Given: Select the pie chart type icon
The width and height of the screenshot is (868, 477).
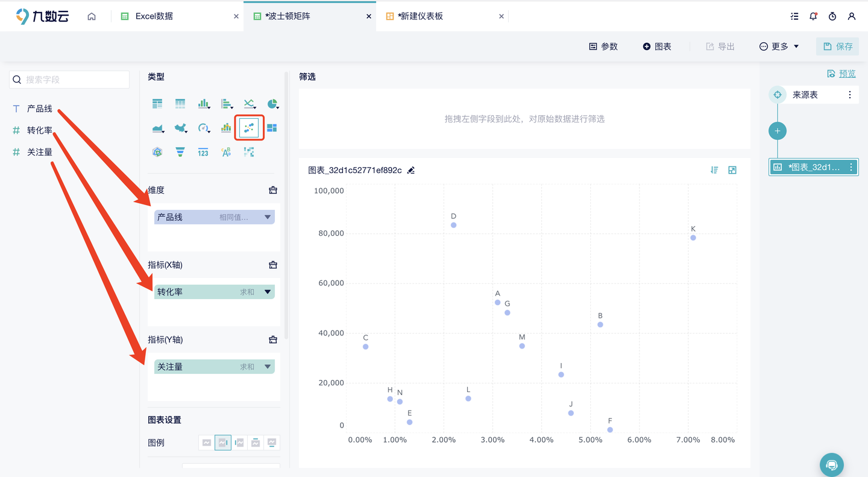Looking at the screenshot, I should [271, 103].
